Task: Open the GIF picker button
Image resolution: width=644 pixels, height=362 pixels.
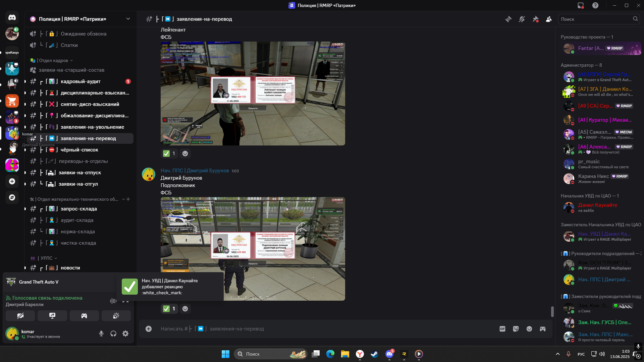Action: 502,329
